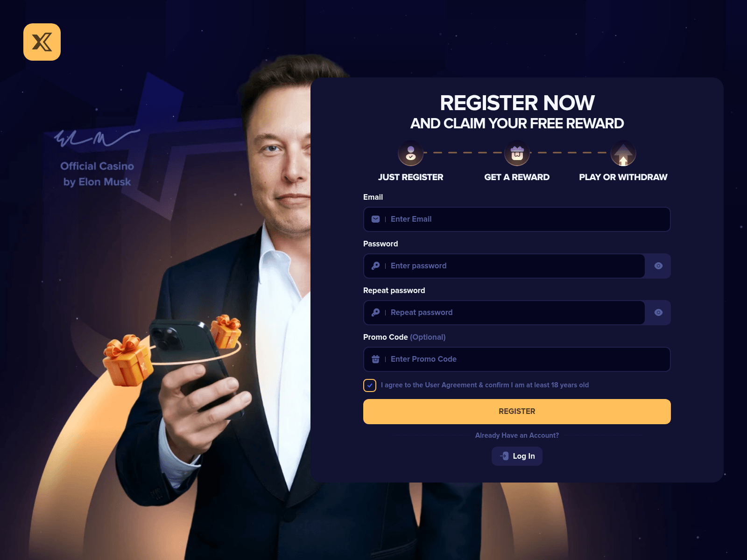Click the key icon in Password field
Screen dimensions: 747x560
click(x=375, y=266)
